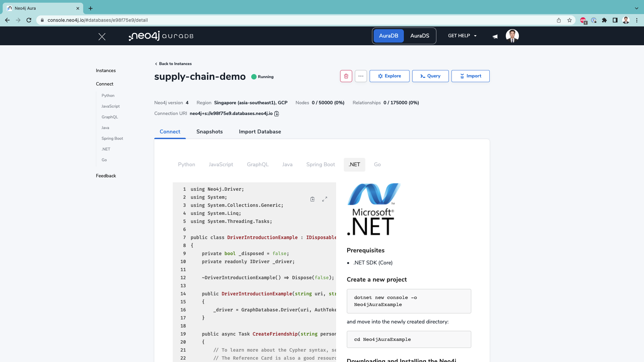Click the Microsoft .NET logo image
The image size is (644, 362).
374,209
